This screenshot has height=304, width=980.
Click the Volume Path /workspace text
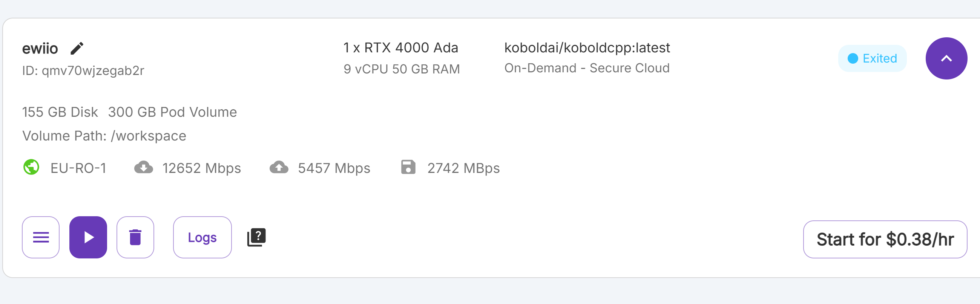(x=104, y=136)
